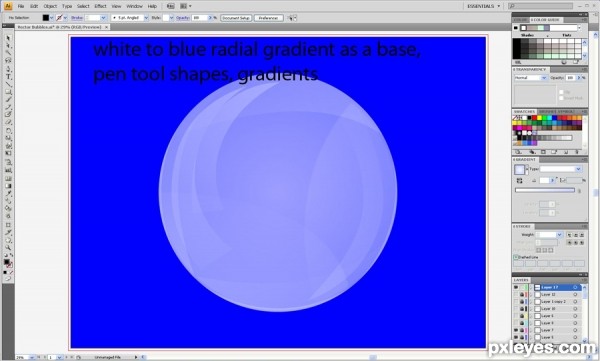Open the ESSENTIALS workspace switcher
The height and width of the screenshot is (361, 600).
[484, 6]
